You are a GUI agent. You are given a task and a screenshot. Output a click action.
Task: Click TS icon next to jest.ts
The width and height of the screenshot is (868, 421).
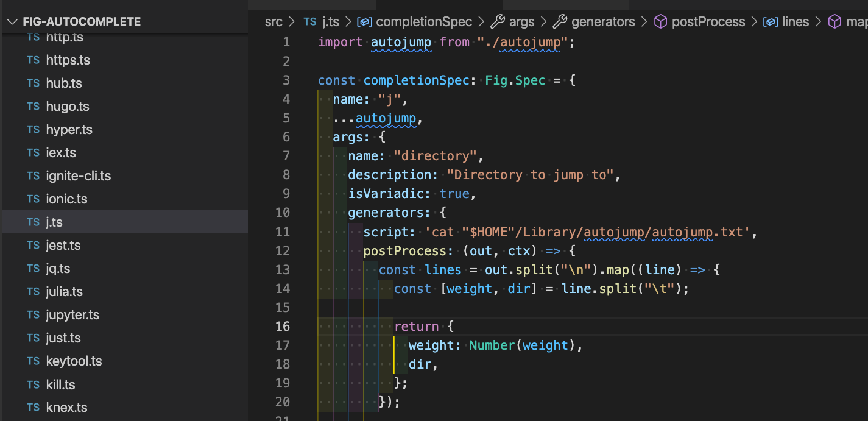pos(34,246)
